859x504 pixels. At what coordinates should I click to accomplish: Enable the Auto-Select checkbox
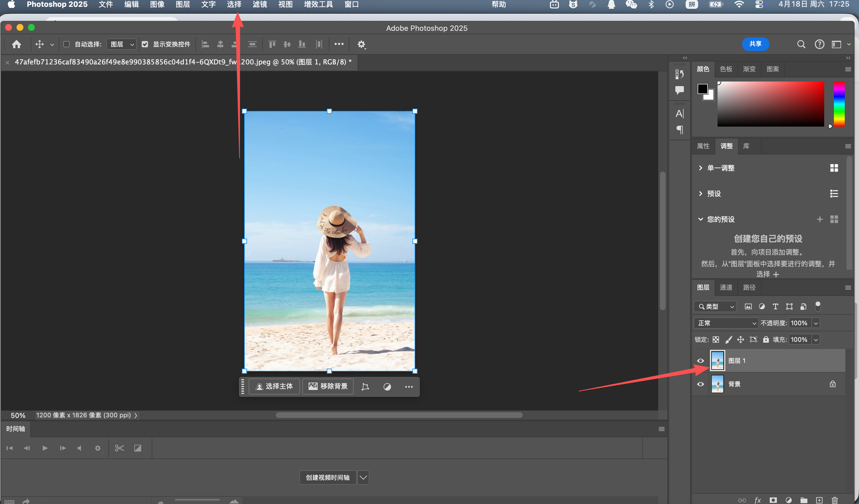coord(66,44)
